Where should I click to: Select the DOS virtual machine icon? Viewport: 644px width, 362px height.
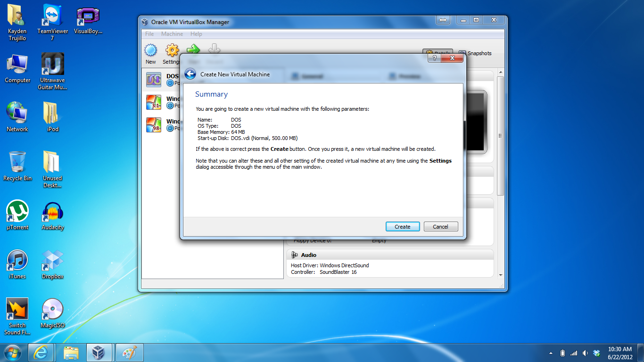(x=154, y=80)
